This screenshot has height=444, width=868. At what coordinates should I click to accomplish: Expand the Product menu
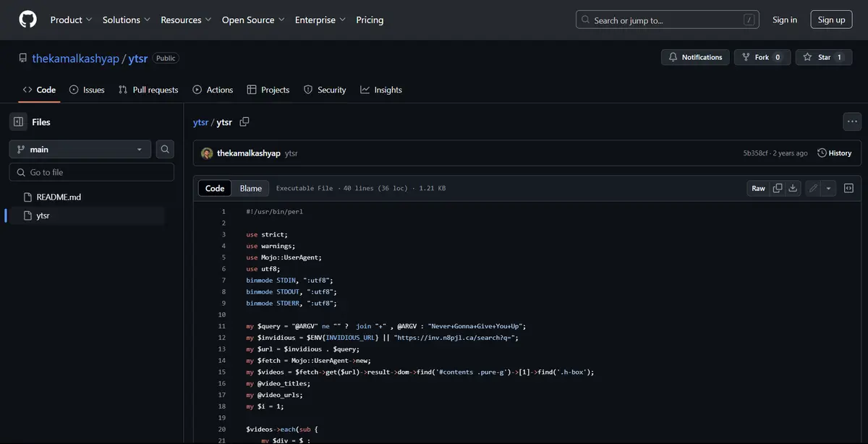tap(71, 20)
